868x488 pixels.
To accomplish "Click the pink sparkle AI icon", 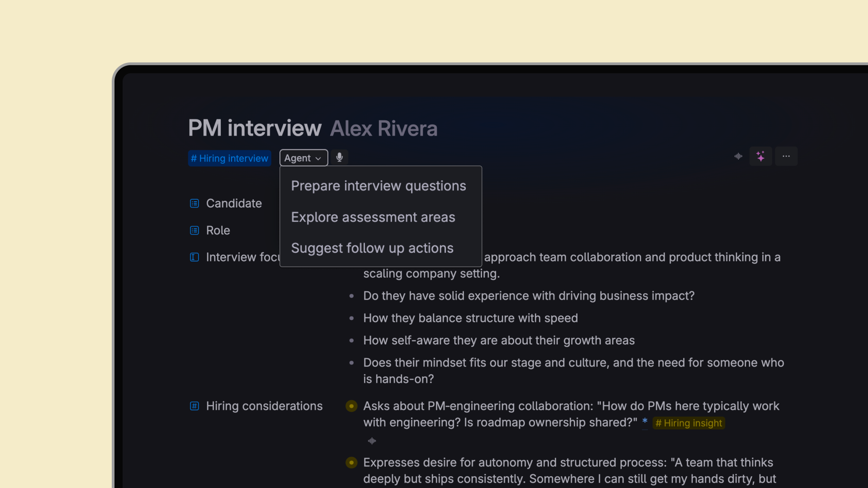I will coord(760,156).
